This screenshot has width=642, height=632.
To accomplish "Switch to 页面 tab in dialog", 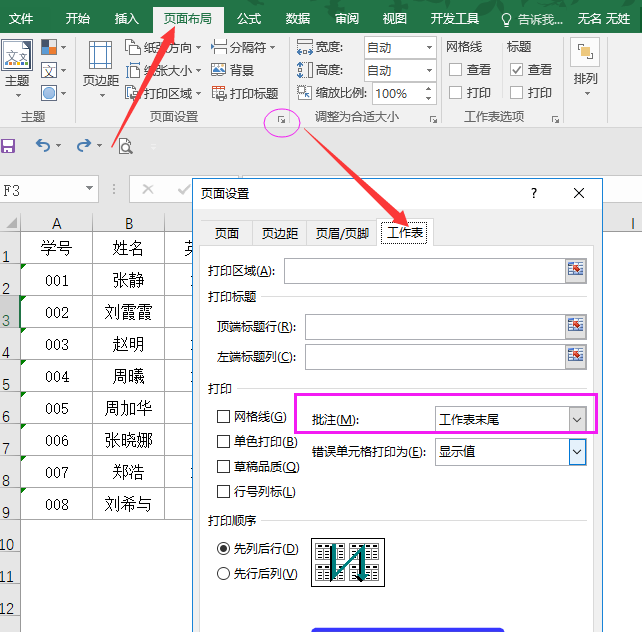I will (x=227, y=233).
